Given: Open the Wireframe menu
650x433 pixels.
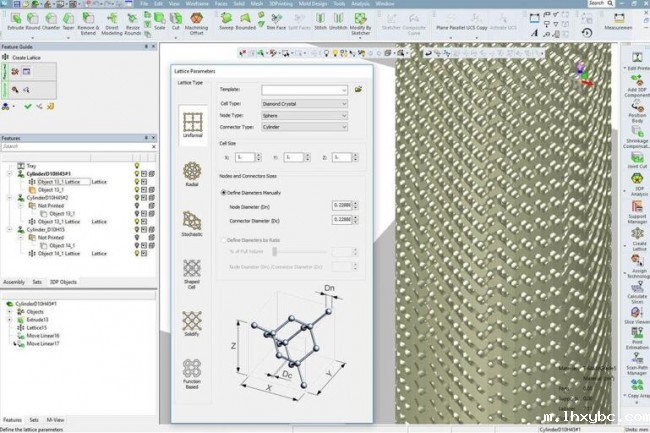Looking at the screenshot, I should pos(197,3).
